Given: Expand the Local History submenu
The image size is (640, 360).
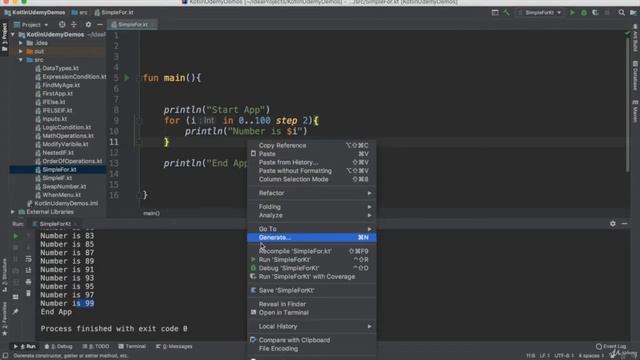Looking at the screenshot, I should 312,326.
